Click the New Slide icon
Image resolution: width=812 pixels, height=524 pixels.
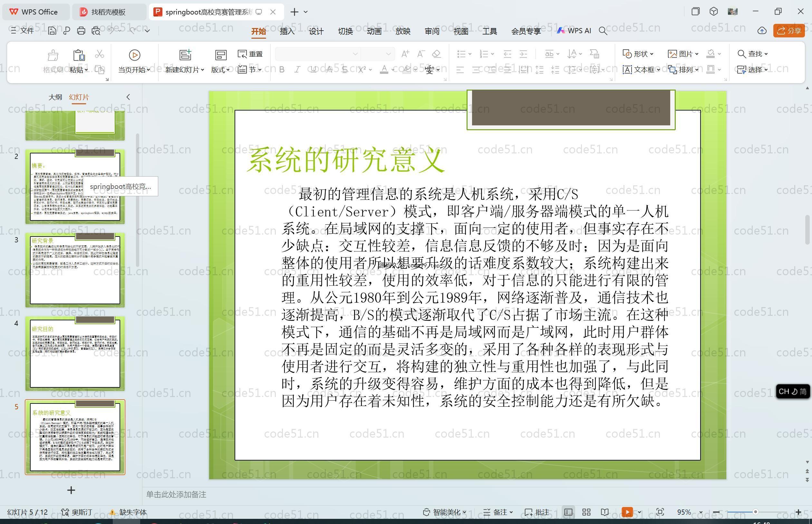click(x=185, y=55)
